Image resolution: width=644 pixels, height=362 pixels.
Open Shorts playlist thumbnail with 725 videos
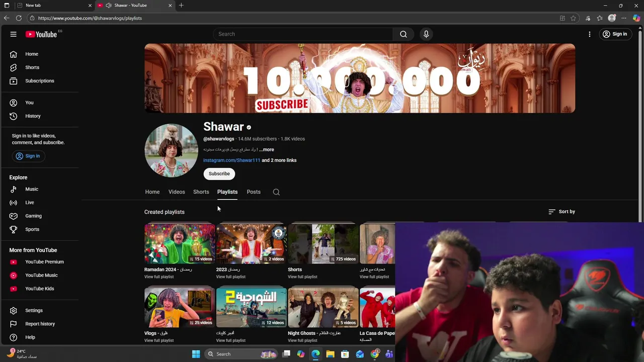coord(323,244)
